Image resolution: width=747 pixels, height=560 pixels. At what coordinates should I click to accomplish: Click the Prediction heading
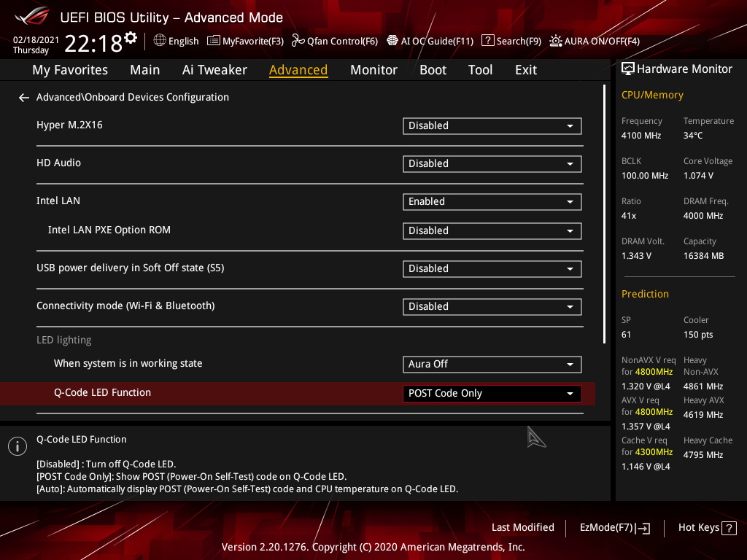pos(645,295)
